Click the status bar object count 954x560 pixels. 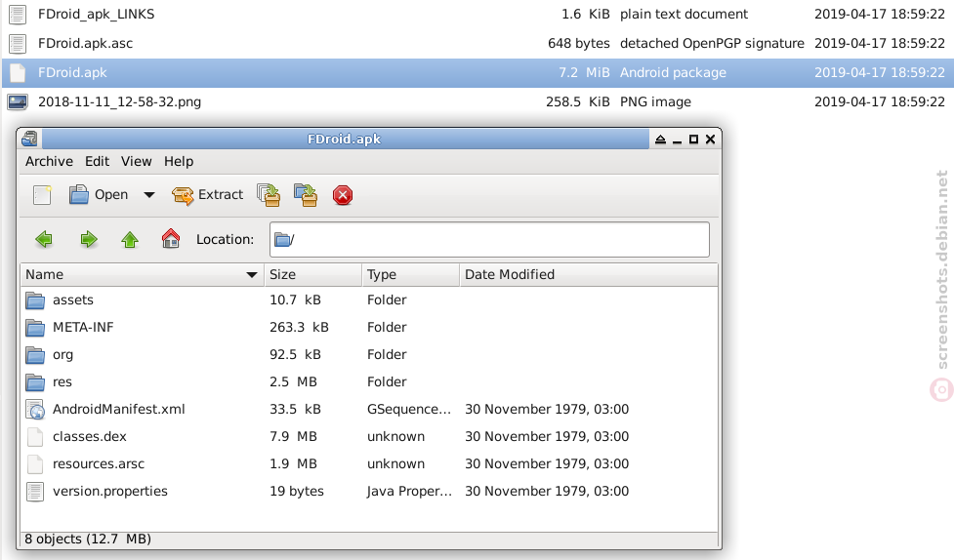pyautogui.click(x=88, y=540)
